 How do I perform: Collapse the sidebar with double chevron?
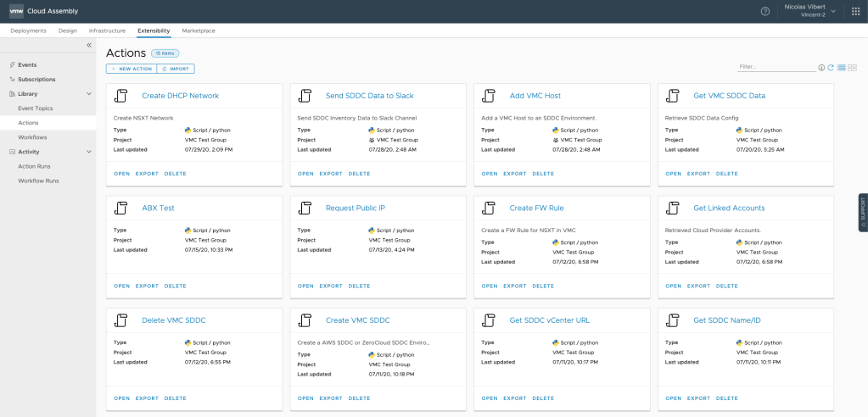[x=89, y=45]
